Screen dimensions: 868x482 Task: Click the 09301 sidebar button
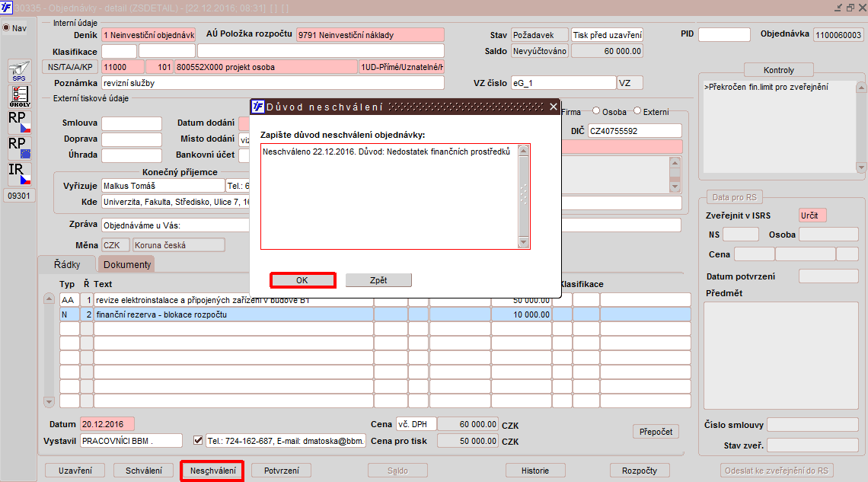pyautogui.click(x=19, y=196)
